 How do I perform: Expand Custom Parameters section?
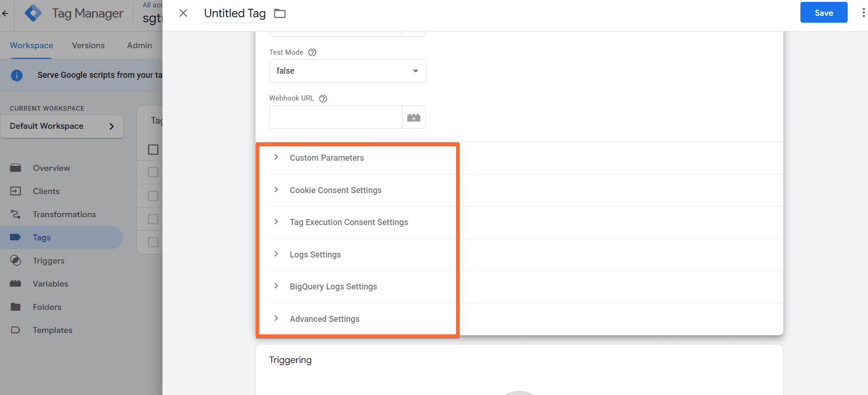(326, 158)
